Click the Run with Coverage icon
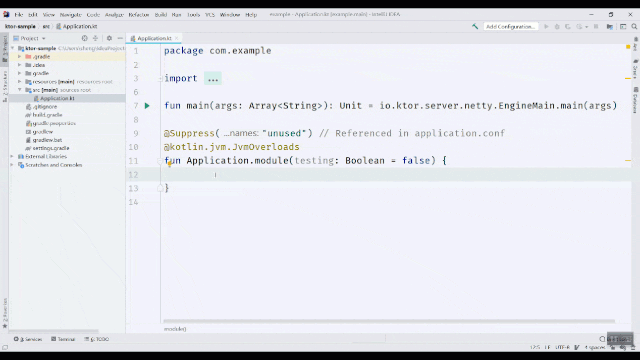The width and height of the screenshot is (640, 360). (568, 27)
